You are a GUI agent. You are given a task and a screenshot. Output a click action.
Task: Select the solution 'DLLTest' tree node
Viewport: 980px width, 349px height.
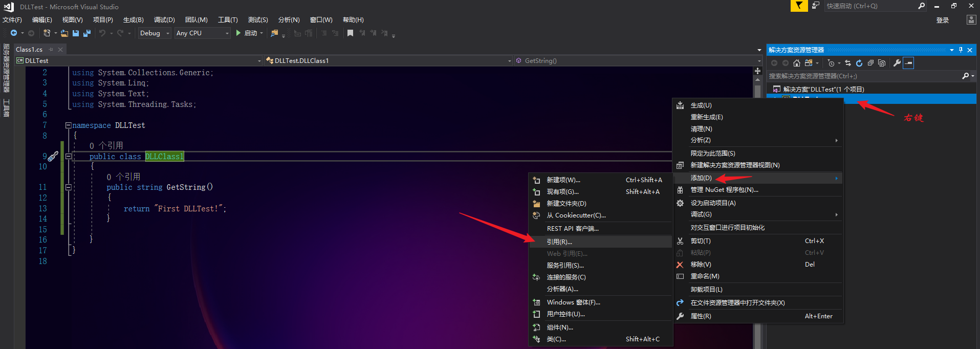[x=823, y=89]
